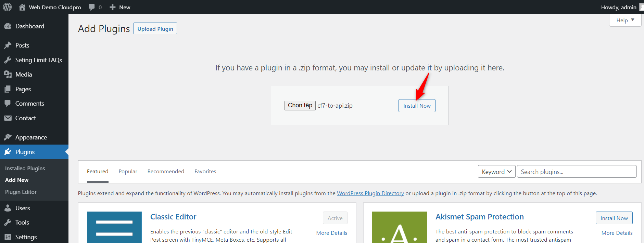Click the Tools wrench icon
This screenshot has height=243, width=644.
coord(8,222)
